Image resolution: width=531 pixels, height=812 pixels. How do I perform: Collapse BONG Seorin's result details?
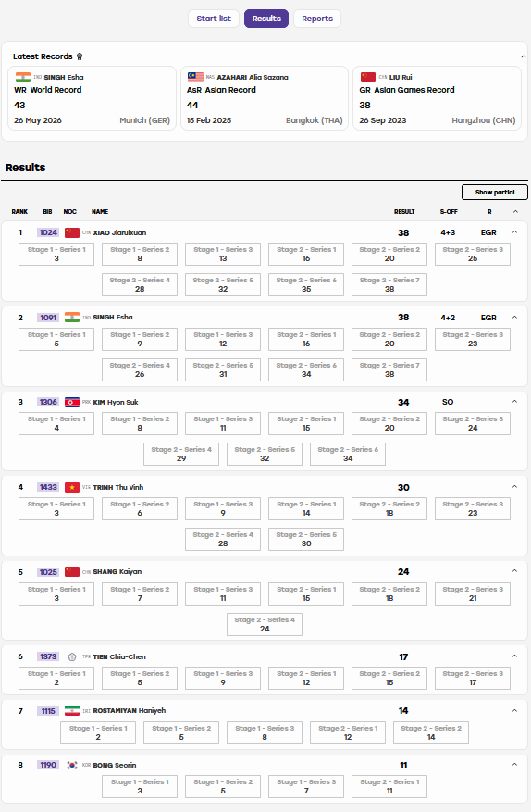pyautogui.click(x=514, y=765)
